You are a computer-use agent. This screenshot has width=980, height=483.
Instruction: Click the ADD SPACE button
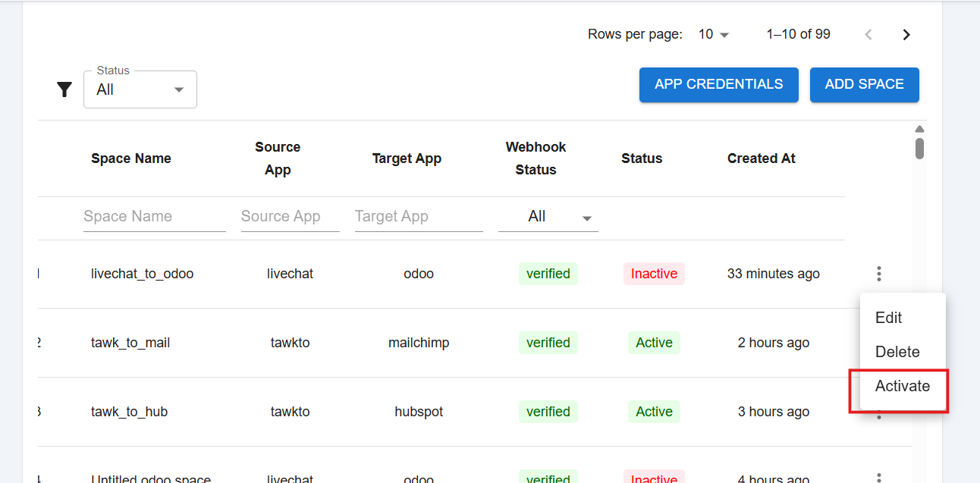click(864, 85)
